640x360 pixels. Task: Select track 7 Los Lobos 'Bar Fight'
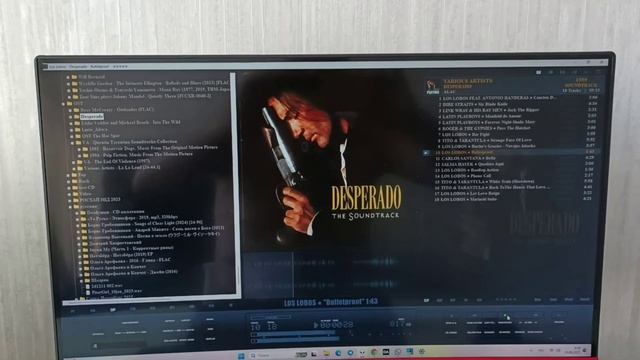coord(517,134)
